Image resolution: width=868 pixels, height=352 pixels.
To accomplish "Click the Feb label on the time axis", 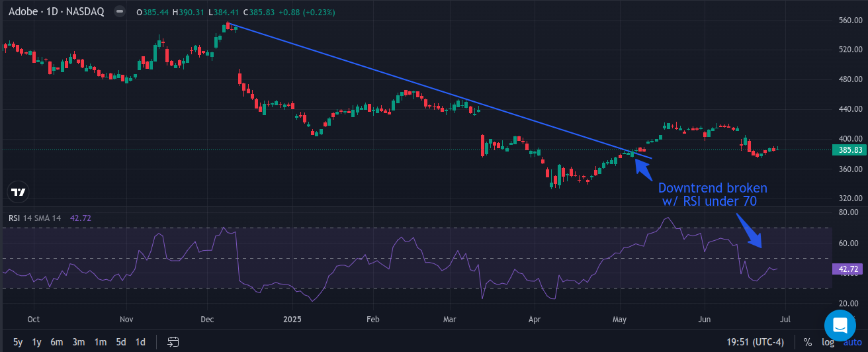I will click(x=372, y=320).
